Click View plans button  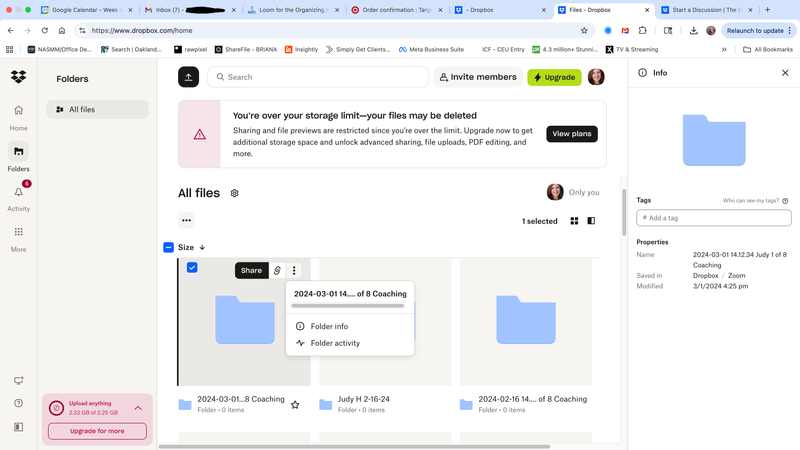point(572,134)
